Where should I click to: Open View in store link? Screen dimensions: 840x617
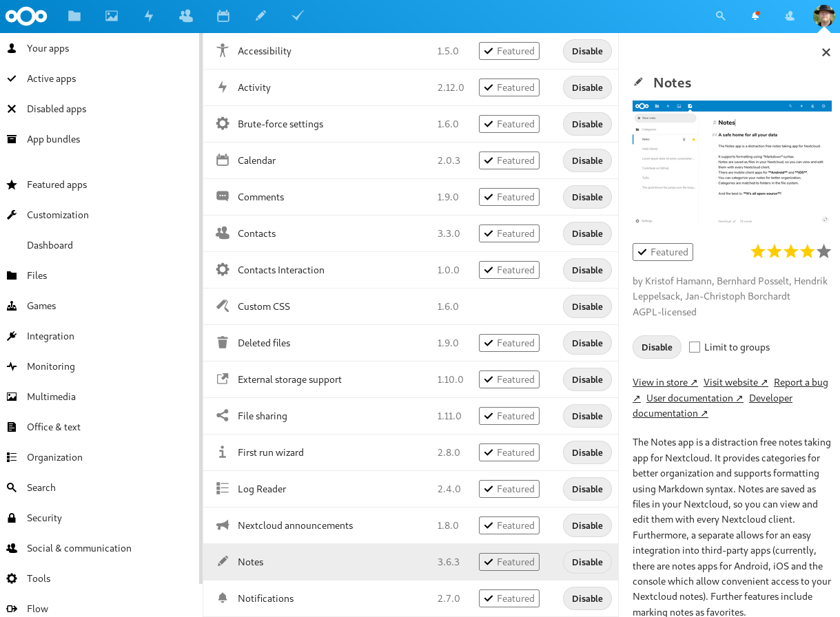click(665, 382)
